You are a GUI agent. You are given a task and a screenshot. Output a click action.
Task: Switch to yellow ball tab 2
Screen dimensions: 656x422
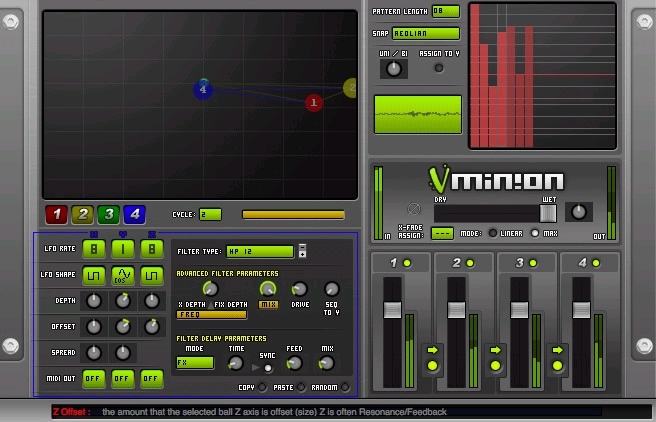pyautogui.click(x=82, y=215)
